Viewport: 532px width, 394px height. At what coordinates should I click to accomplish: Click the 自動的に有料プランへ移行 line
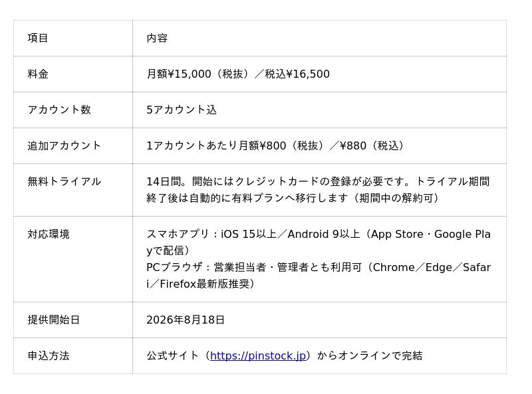click(x=293, y=198)
